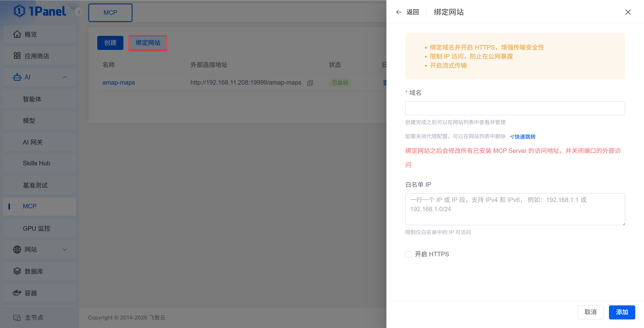
Task: Click the AI robot icon
Action: 17,77
